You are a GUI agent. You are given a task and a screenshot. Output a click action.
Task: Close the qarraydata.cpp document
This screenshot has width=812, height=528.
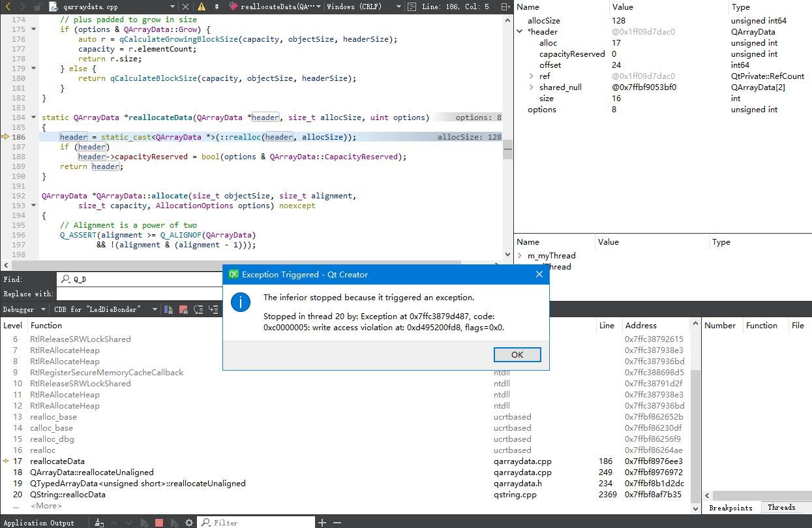(x=185, y=7)
